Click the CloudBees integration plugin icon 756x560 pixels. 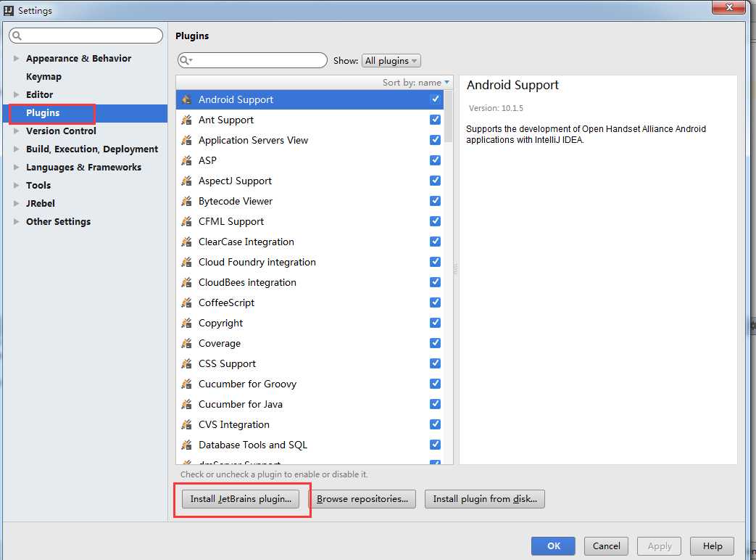tap(186, 282)
